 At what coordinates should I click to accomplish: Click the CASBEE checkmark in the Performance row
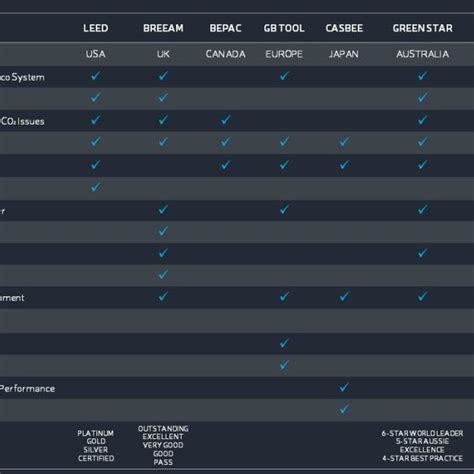pyautogui.click(x=344, y=387)
